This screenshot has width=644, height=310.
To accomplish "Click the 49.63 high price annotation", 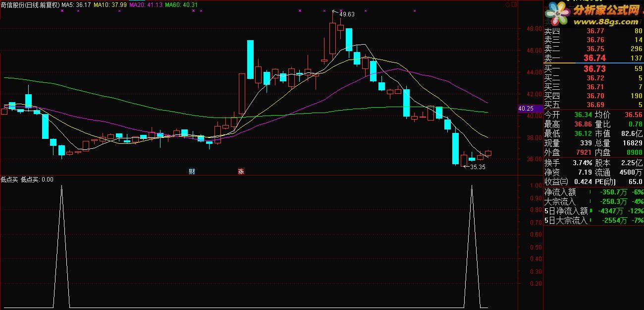I will coord(347,14).
